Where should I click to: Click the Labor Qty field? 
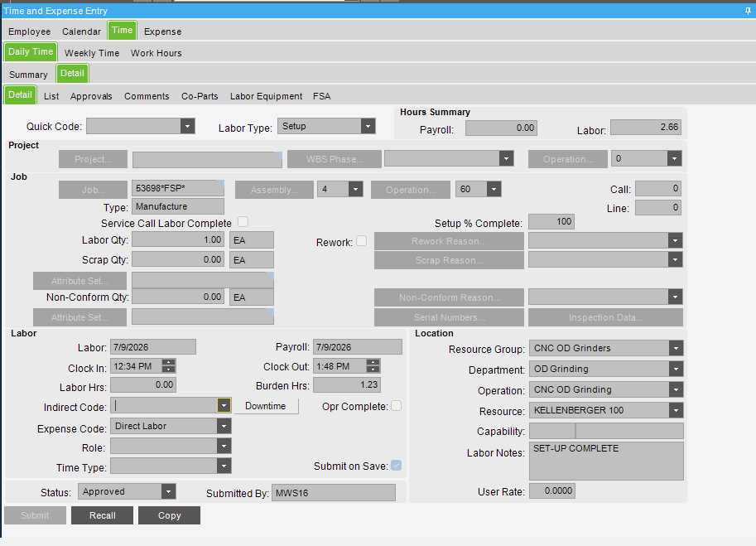pyautogui.click(x=178, y=240)
